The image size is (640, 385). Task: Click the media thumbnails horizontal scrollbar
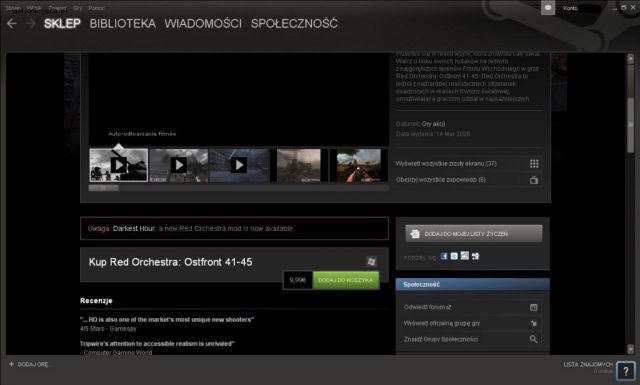238,188
